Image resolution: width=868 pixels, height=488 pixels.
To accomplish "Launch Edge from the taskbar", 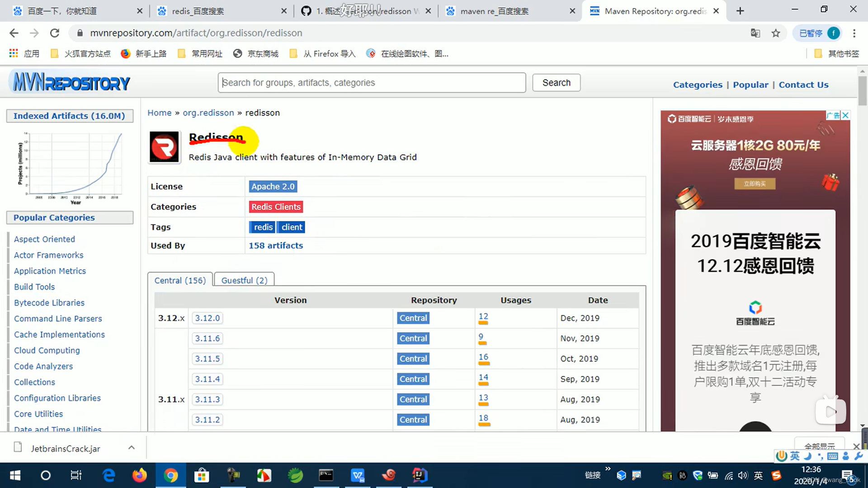I will click(x=108, y=475).
